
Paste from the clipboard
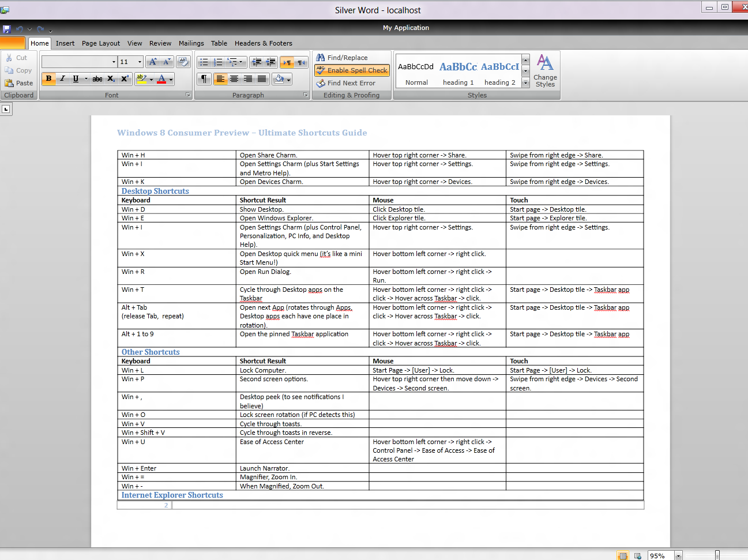point(19,83)
